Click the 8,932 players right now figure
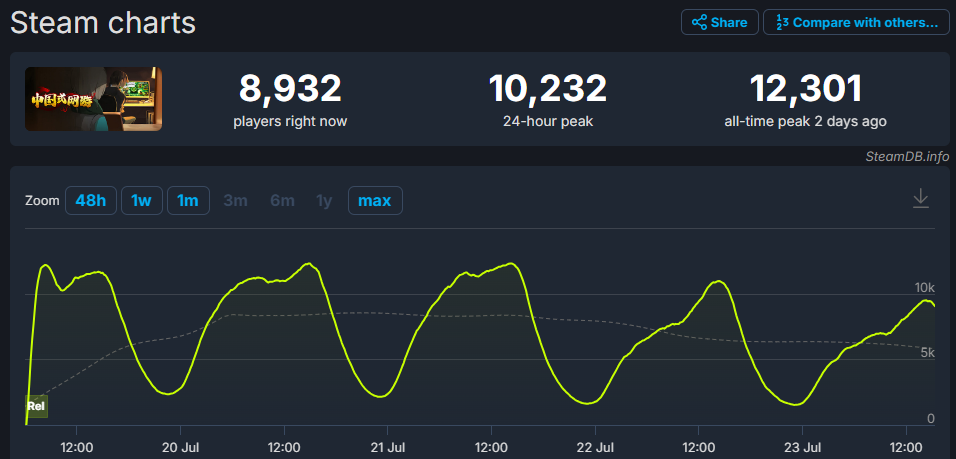The image size is (956, 459). (x=290, y=89)
